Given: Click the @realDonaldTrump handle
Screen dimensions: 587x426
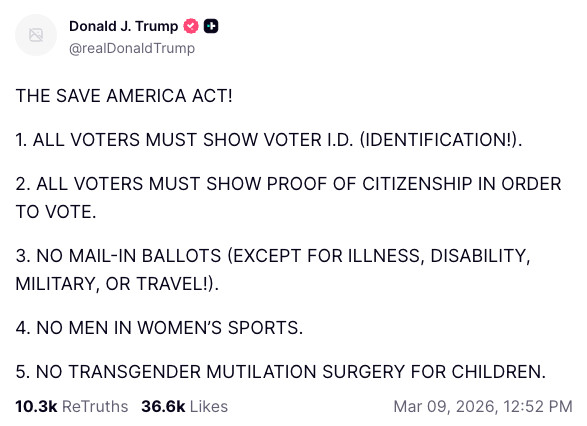Looking at the screenshot, I should pyautogui.click(x=132, y=48).
